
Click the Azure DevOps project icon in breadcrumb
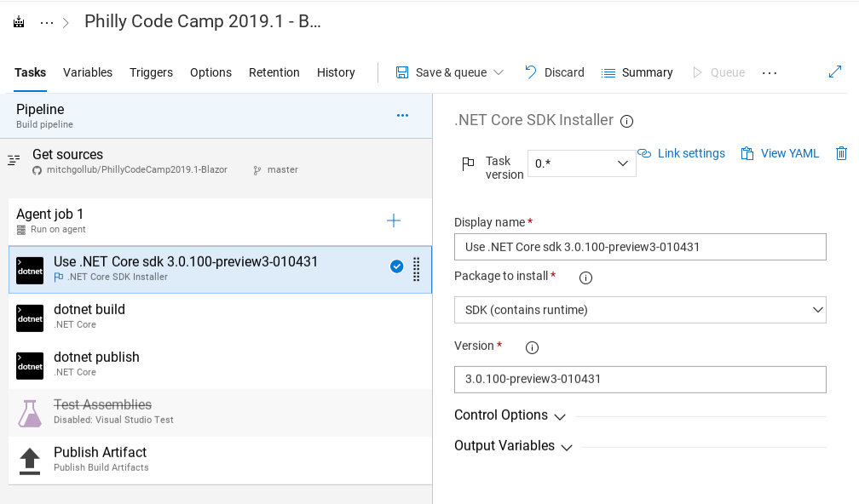tap(19, 22)
